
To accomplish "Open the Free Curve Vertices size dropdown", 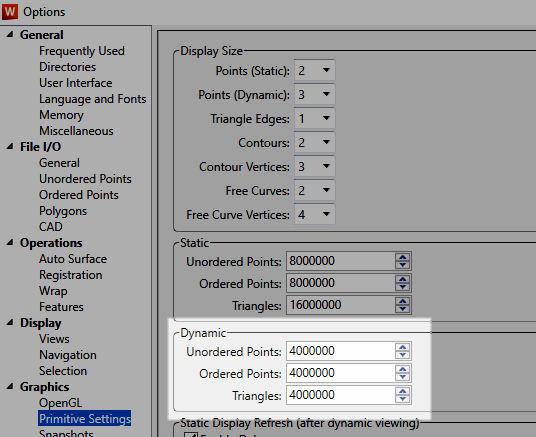I will (314, 214).
